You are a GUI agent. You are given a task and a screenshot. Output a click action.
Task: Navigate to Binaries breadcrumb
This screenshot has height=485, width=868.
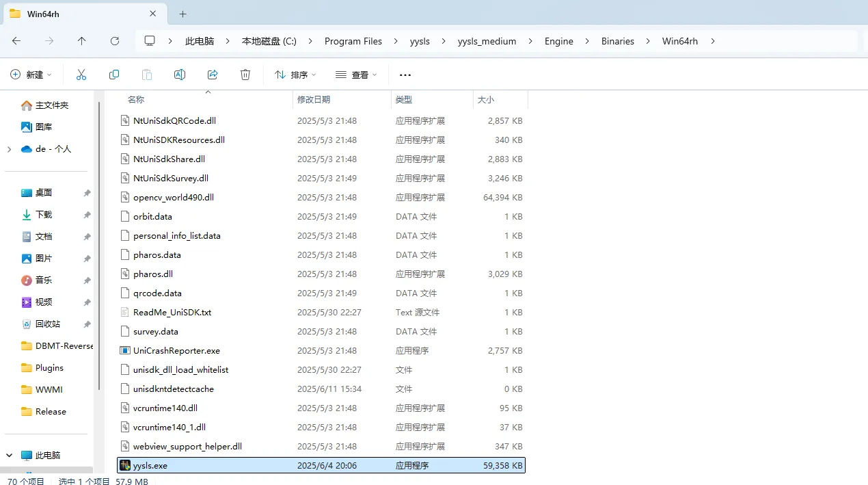point(618,41)
